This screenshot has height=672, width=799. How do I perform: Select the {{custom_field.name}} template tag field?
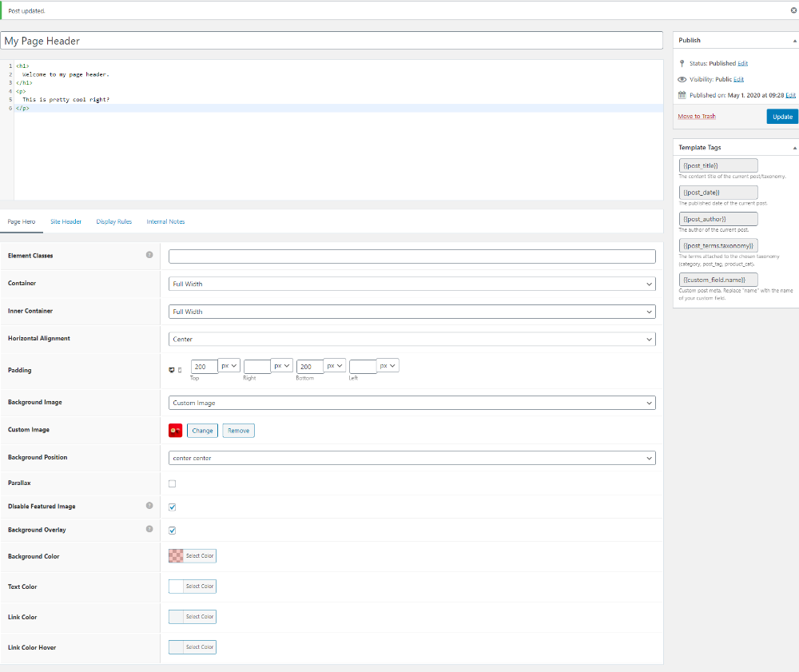718,280
